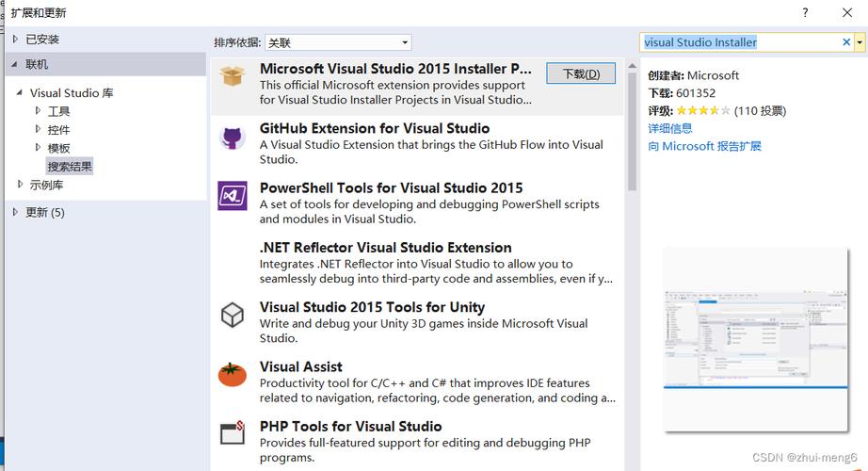868x471 pixels.
Task: Click the PowerShell Tools purple icon
Action: pos(233,196)
